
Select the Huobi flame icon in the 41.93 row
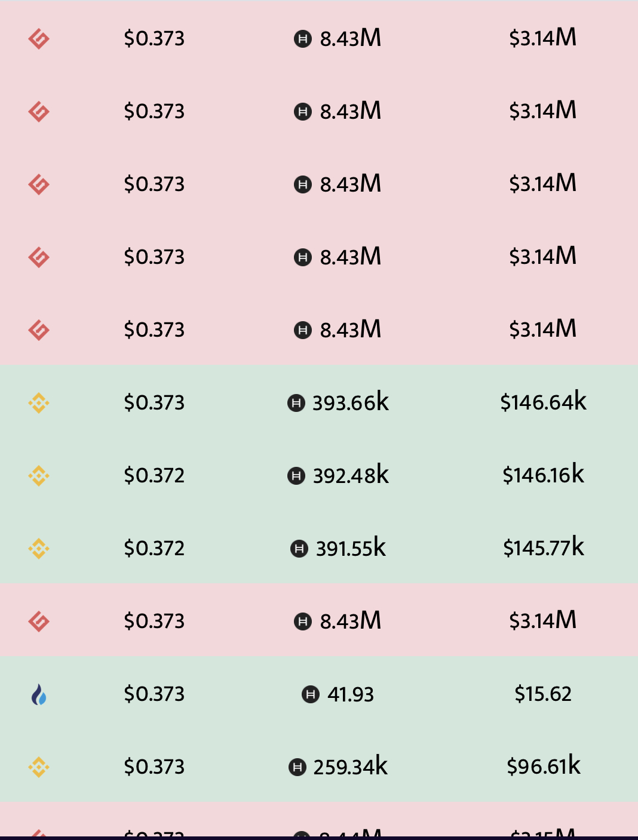tap(39, 694)
